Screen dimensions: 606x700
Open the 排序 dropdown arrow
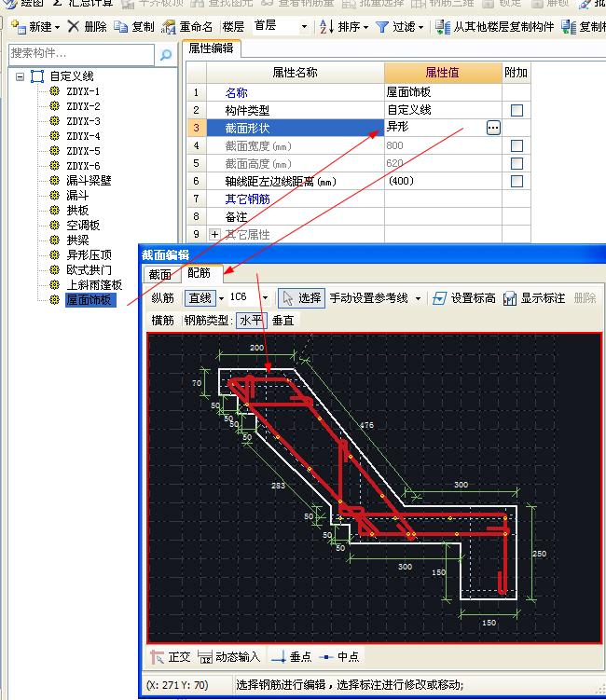tap(365, 28)
